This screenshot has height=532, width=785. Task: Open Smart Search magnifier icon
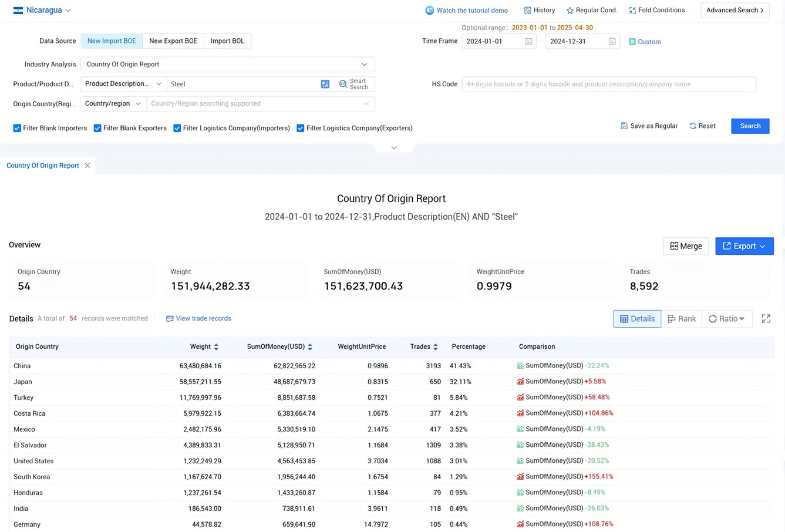click(343, 84)
